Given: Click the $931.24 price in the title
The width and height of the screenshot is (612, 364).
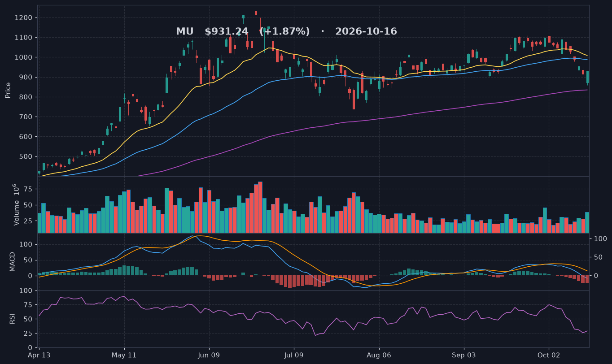Looking at the screenshot, I should pyautogui.click(x=227, y=32).
